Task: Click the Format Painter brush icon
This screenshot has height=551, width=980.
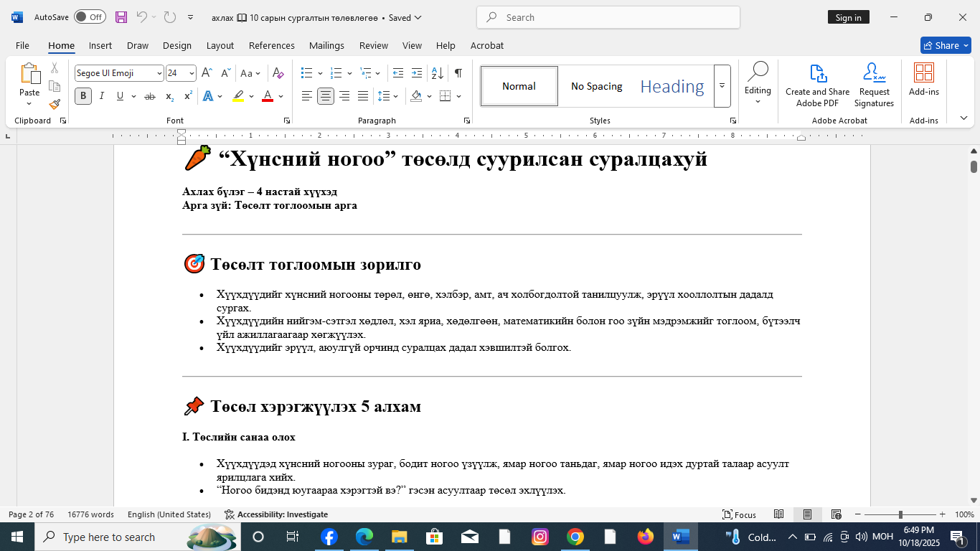Action: point(55,104)
